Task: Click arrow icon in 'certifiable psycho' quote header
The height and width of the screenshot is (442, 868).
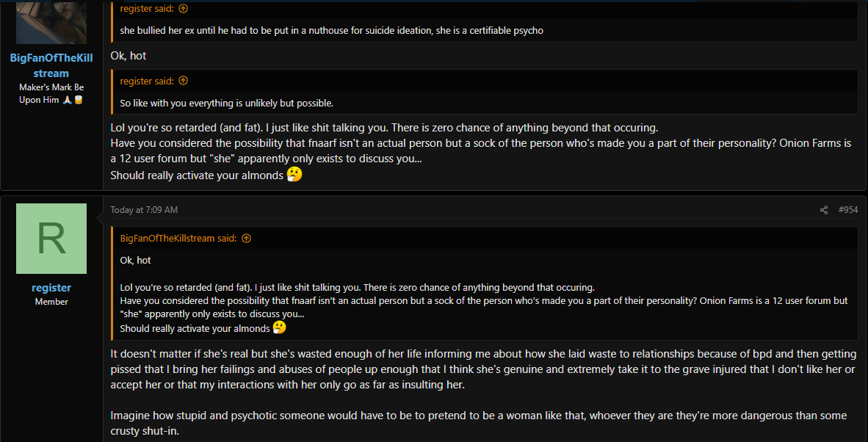Action: (x=184, y=8)
